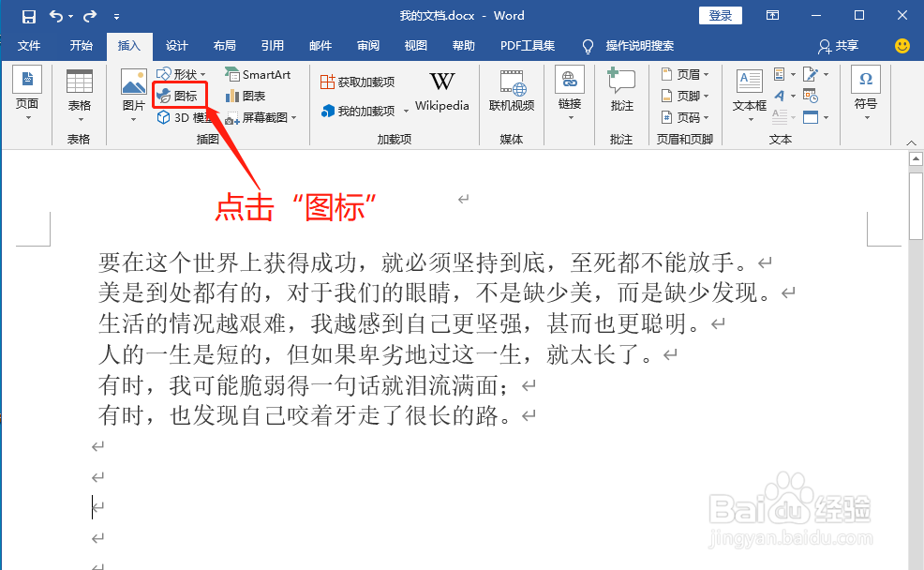Click the 共享 share button
This screenshot has height=570, width=924.
(839, 45)
